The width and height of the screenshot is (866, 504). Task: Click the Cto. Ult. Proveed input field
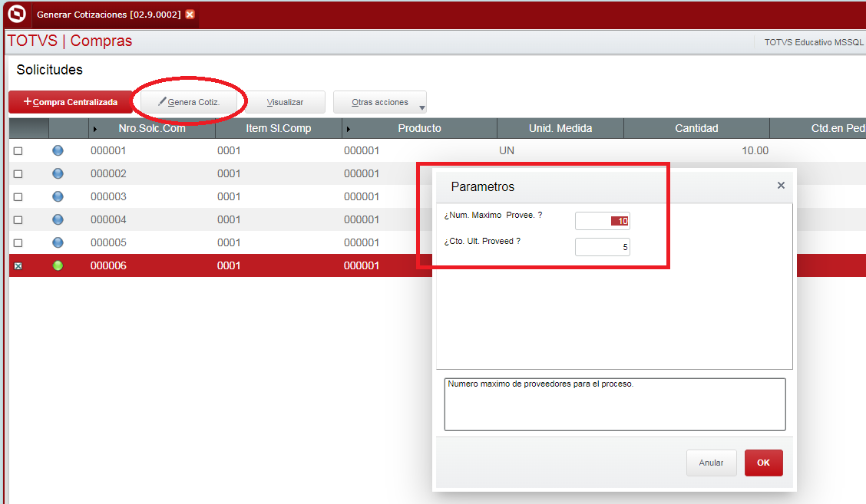pyautogui.click(x=603, y=247)
